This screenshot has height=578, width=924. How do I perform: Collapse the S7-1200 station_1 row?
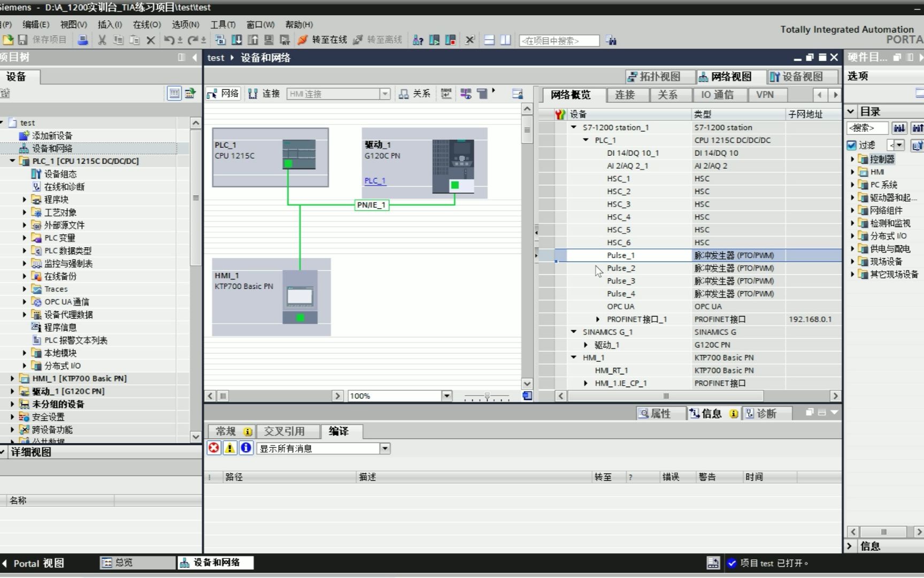click(574, 127)
